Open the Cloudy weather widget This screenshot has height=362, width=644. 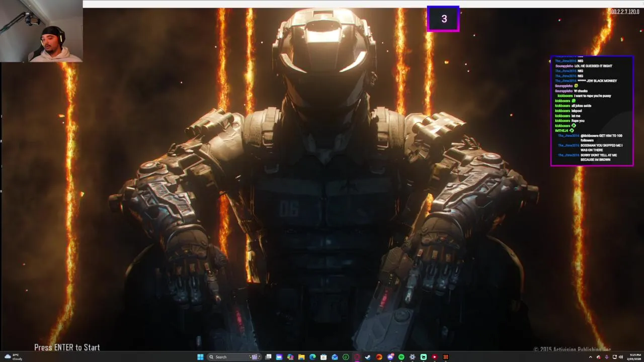13,357
